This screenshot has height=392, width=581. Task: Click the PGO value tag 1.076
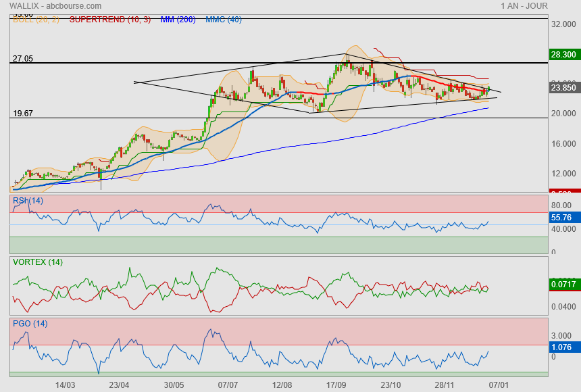pos(562,347)
